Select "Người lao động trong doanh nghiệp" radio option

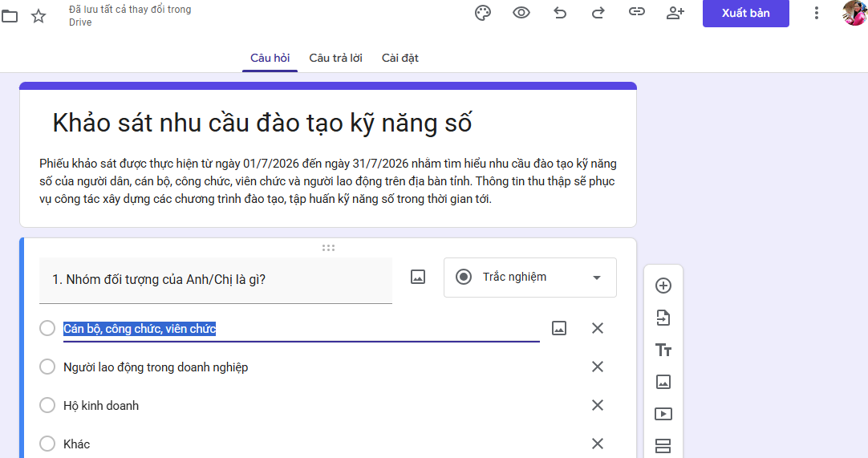point(47,367)
